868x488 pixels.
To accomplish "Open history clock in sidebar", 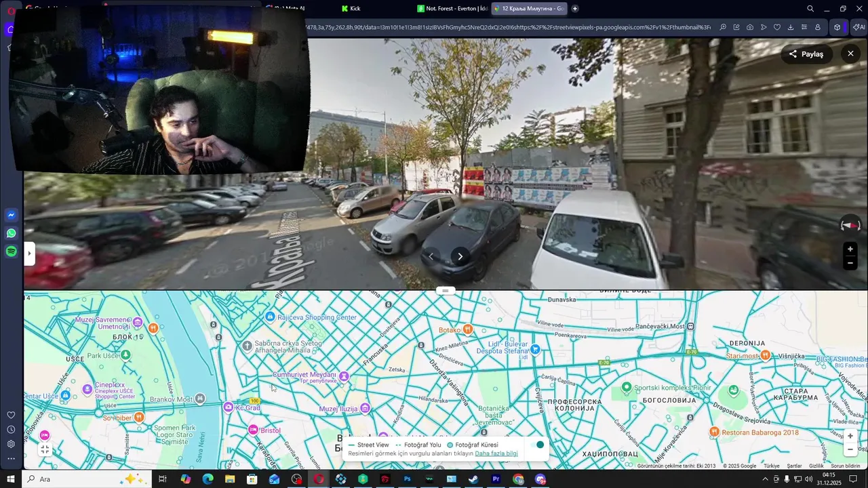I will [11, 430].
